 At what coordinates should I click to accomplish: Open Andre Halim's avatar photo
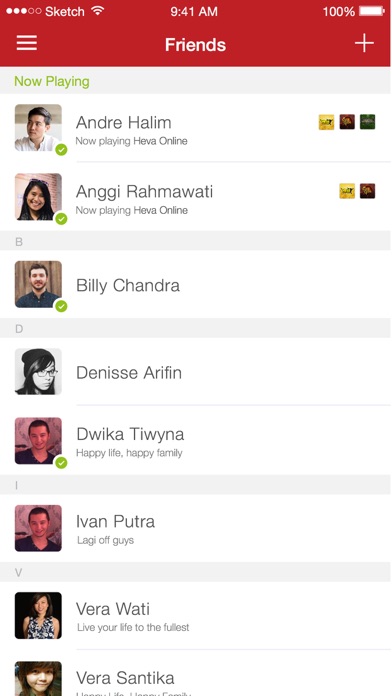38,128
